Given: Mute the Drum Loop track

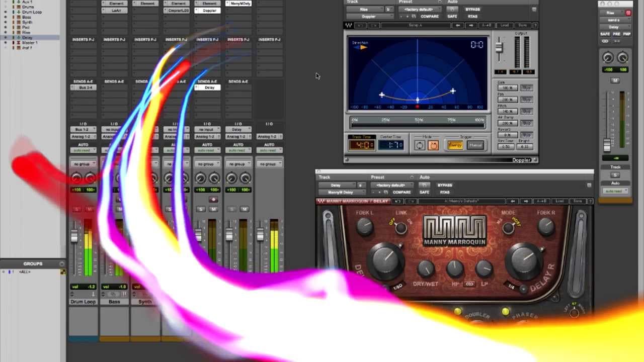Looking at the screenshot, I should point(89,209).
